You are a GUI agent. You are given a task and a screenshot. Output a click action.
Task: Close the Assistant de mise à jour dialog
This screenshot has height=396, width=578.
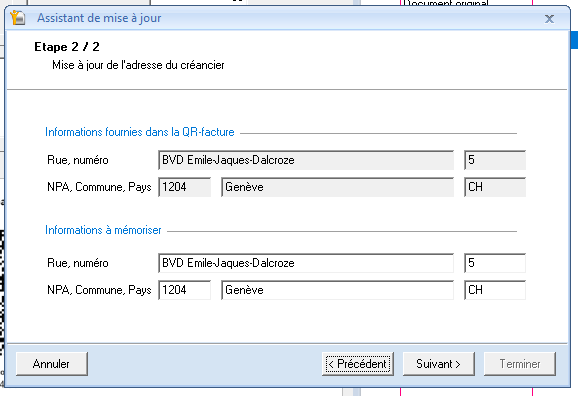click(x=549, y=18)
